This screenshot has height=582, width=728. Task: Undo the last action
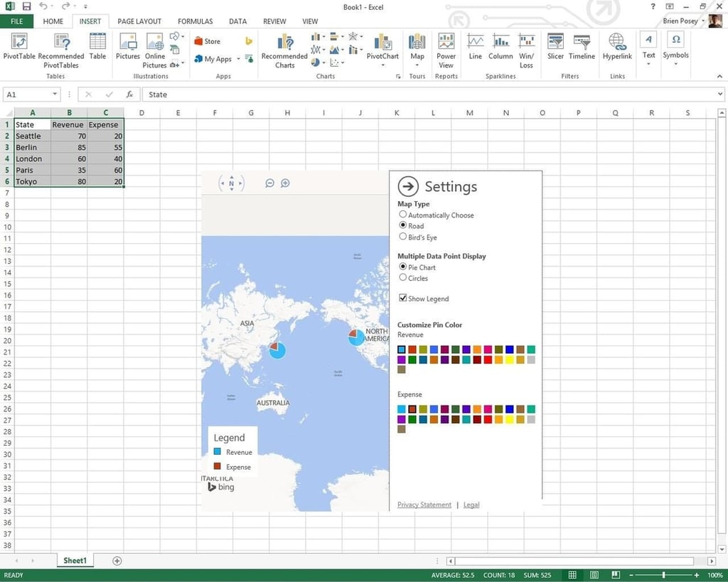[43, 6]
